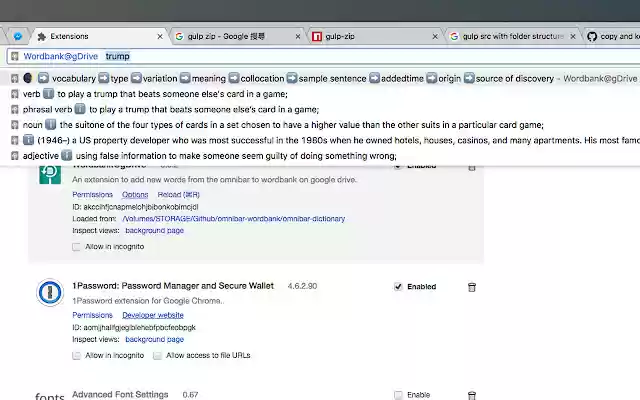Inspect Wordbank background page
The height and width of the screenshot is (400, 640).
[x=154, y=231]
